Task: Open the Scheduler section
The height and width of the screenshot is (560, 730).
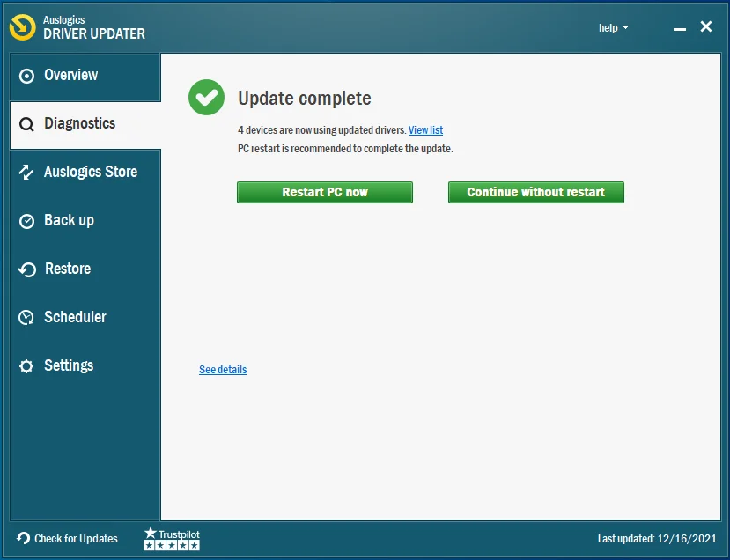Action: tap(85, 318)
